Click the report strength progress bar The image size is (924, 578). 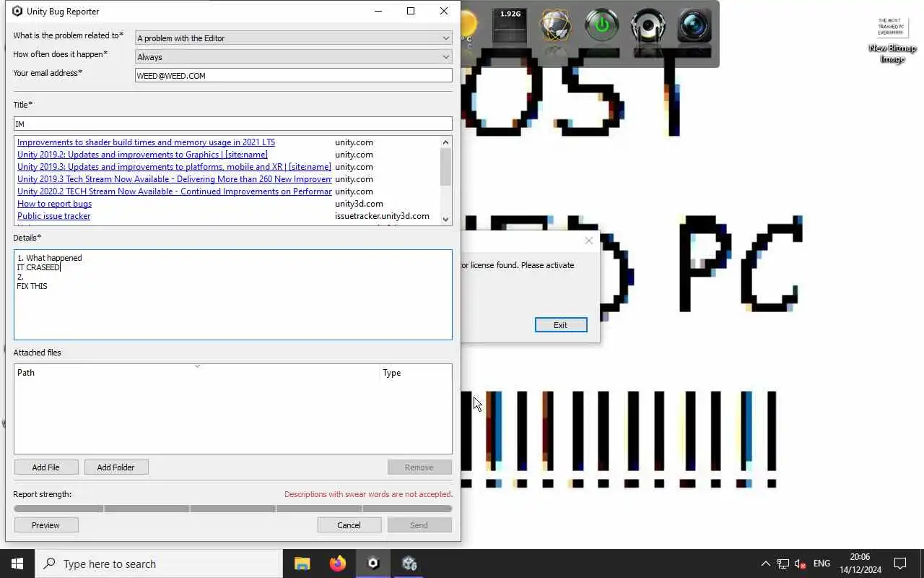click(x=232, y=509)
